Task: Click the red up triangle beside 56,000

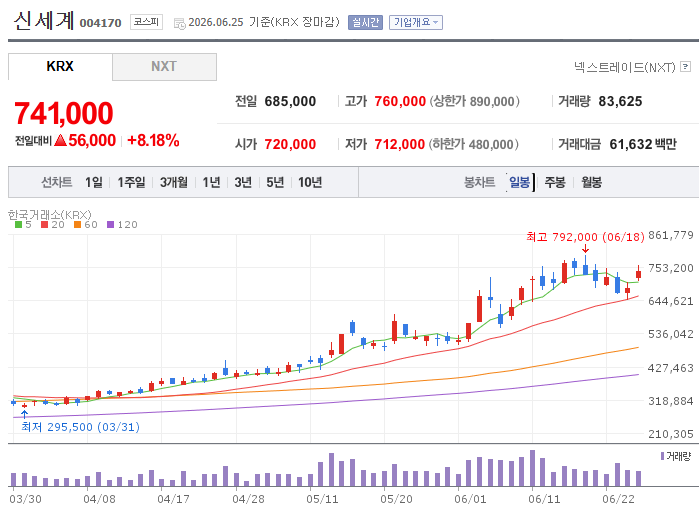Action: [60, 140]
